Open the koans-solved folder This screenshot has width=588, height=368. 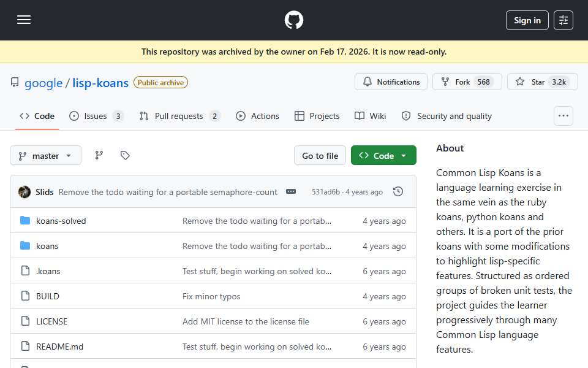click(61, 221)
